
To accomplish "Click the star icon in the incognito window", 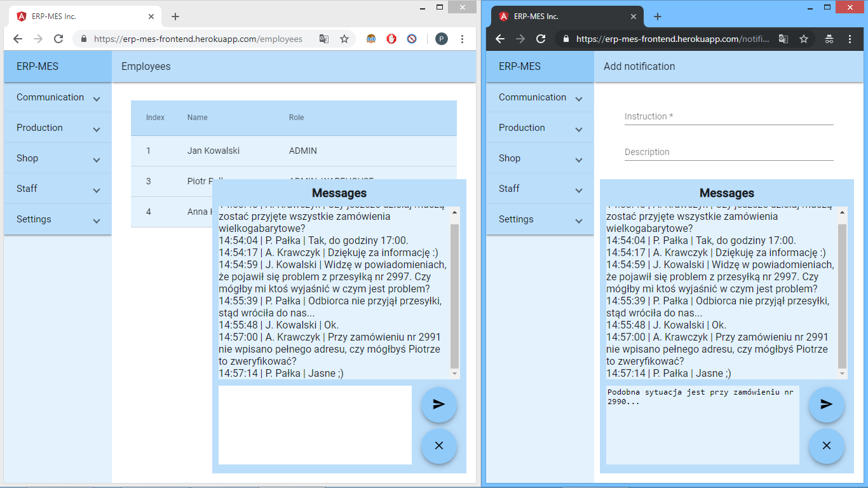I will [804, 39].
